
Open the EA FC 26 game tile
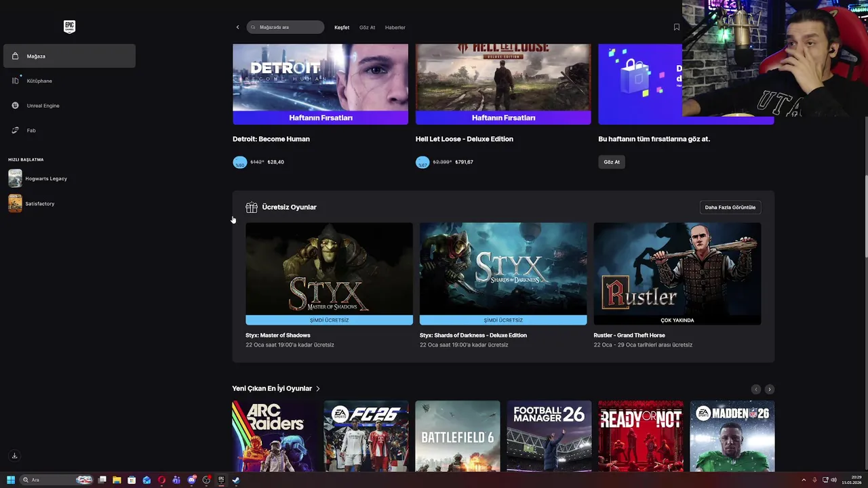366,436
